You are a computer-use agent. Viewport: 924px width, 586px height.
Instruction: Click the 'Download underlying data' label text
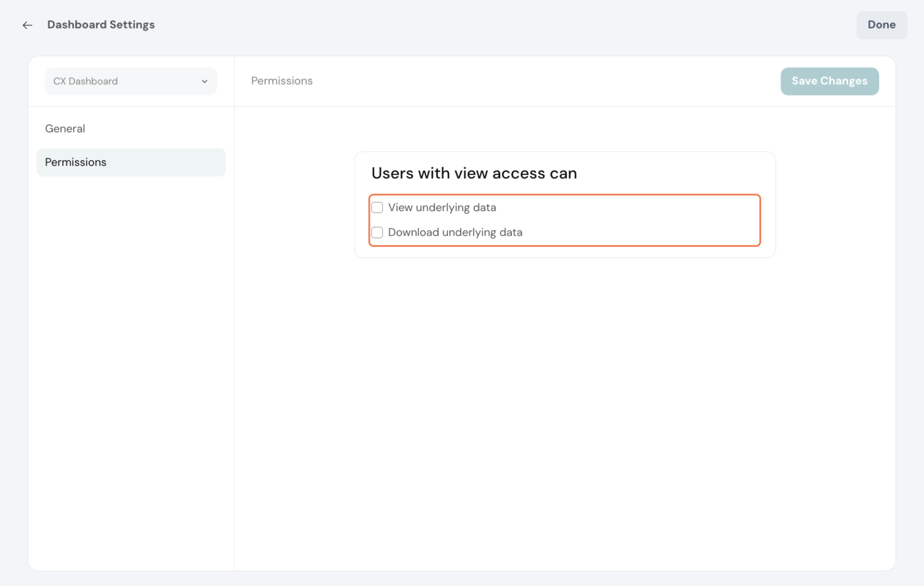[x=455, y=232]
